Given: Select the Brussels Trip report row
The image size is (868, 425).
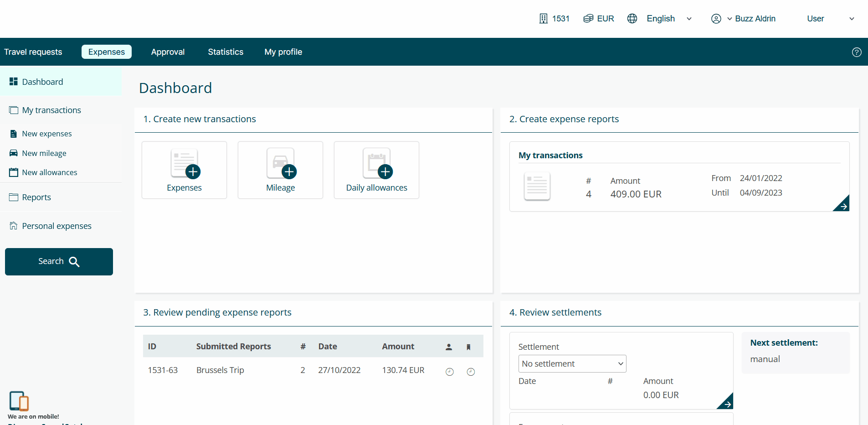Looking at the screenshot, I should 220,370.
